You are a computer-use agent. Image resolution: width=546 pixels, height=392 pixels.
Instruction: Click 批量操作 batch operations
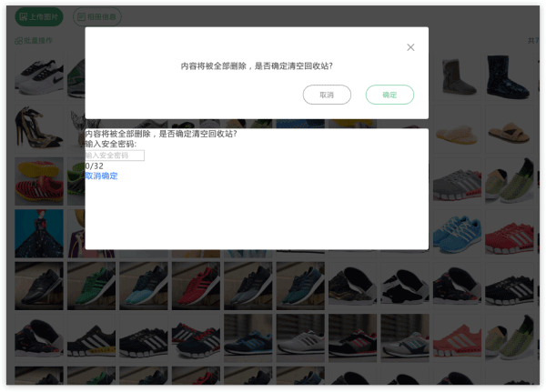(34, 40)
